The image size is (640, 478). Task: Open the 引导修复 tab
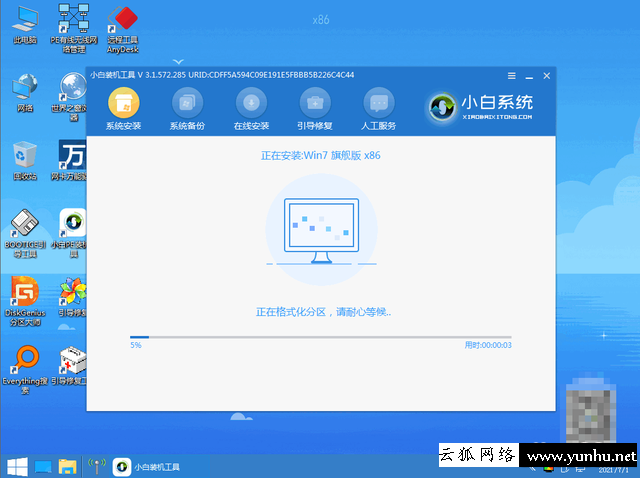315,108
